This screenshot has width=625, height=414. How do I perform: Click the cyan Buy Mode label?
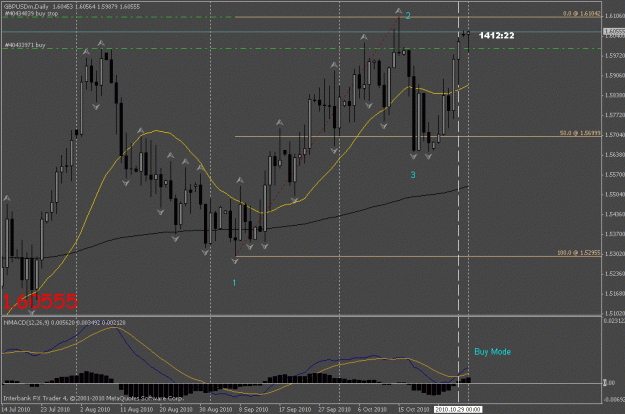click(x=492, y=351)
